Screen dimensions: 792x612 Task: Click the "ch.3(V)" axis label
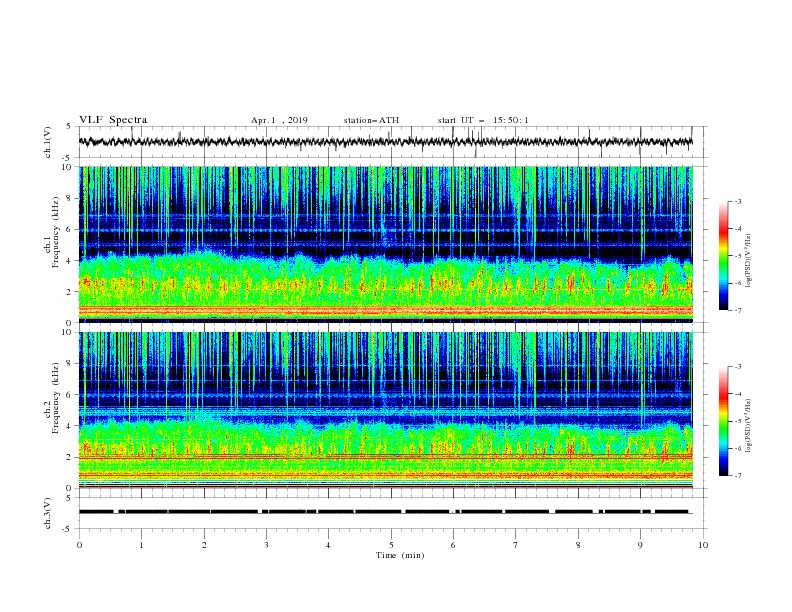click(48, 513)
